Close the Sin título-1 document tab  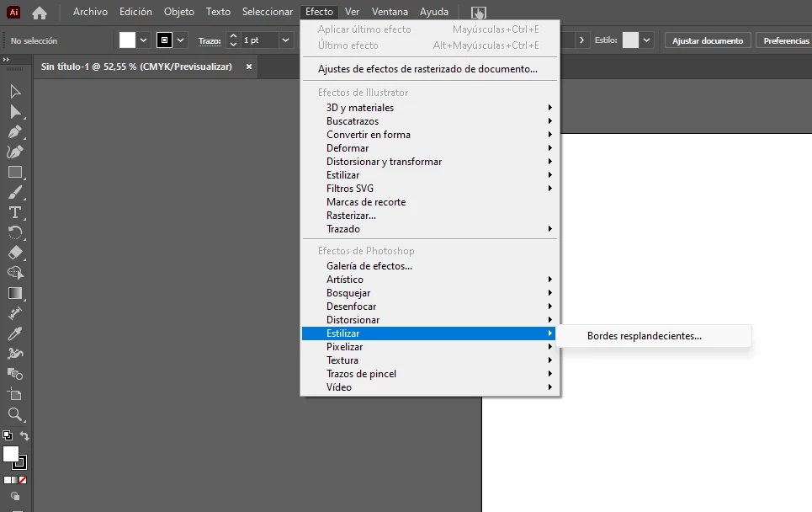248,67
